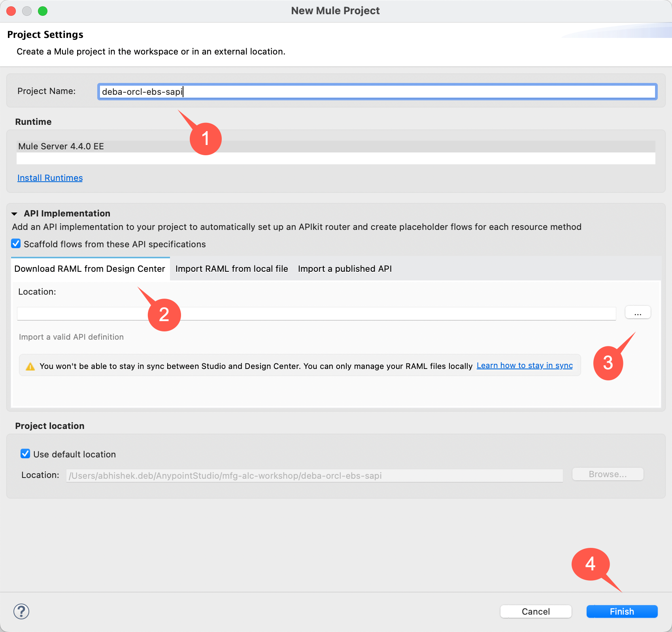Follow Learn how to stay in sync link
Screen dimensions: 672x632
point(525,366)
